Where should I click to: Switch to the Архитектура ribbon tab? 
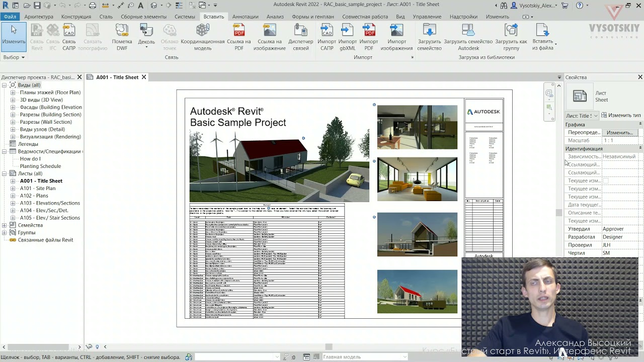tap(39, 17)
